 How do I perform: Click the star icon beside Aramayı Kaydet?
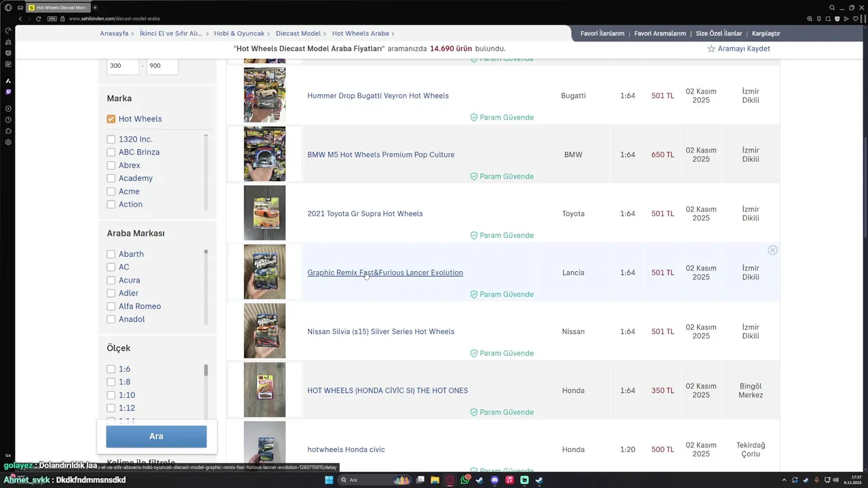coord(711,49)
